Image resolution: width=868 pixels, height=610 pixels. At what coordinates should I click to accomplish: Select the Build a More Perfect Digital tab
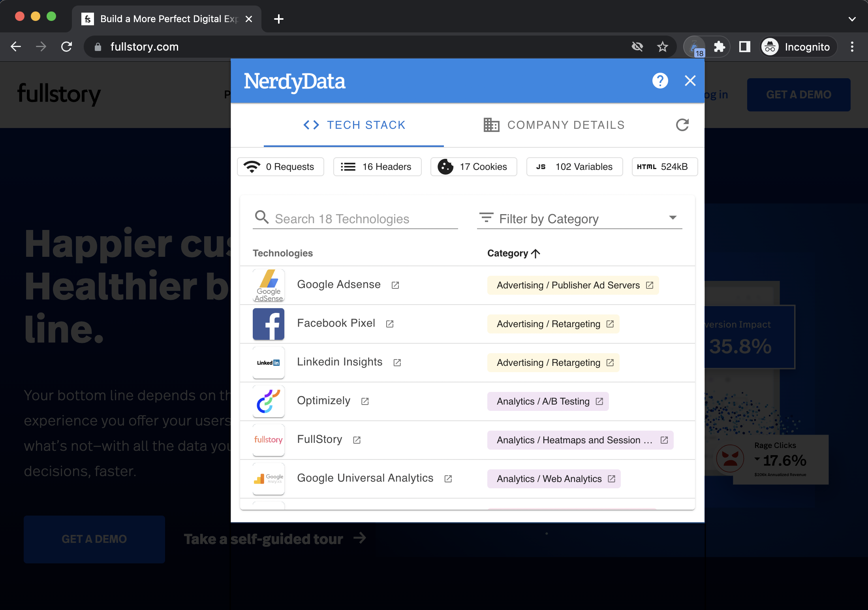pyautogui.click(x=167, y=19)
